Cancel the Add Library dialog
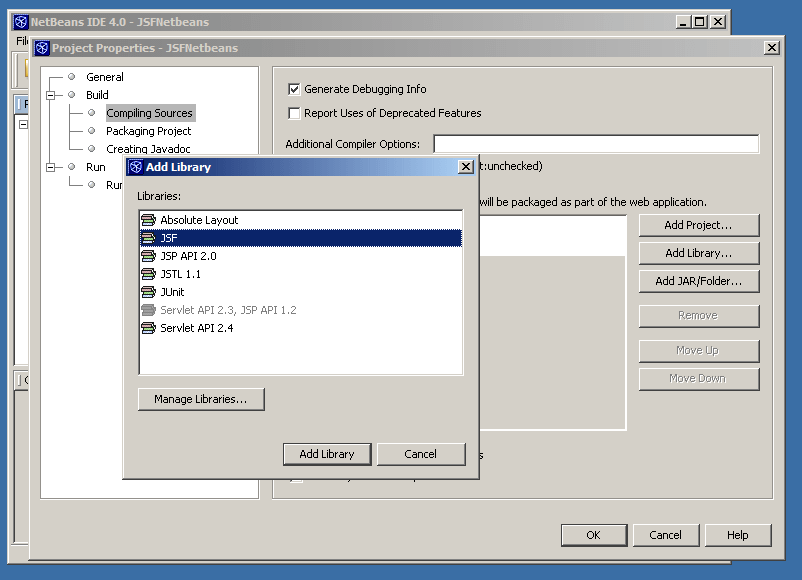Image resolution: width=802 pixels, height=580 pixels. [421, 454]
